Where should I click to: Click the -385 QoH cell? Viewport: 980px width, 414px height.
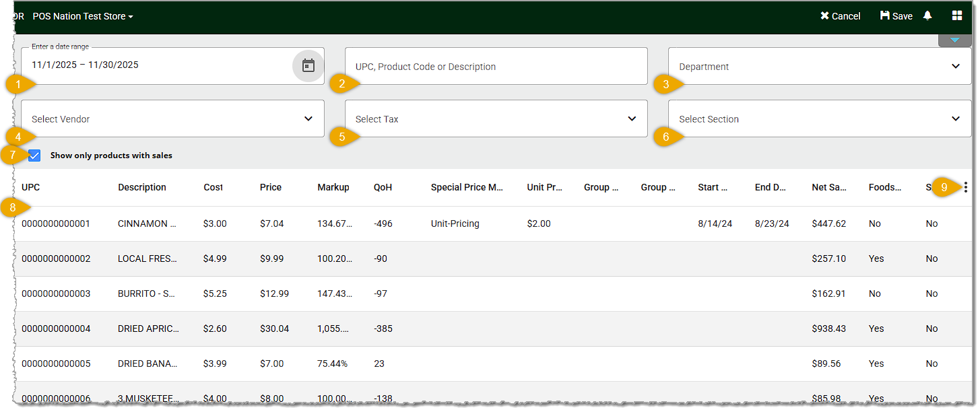click(383, 329)
